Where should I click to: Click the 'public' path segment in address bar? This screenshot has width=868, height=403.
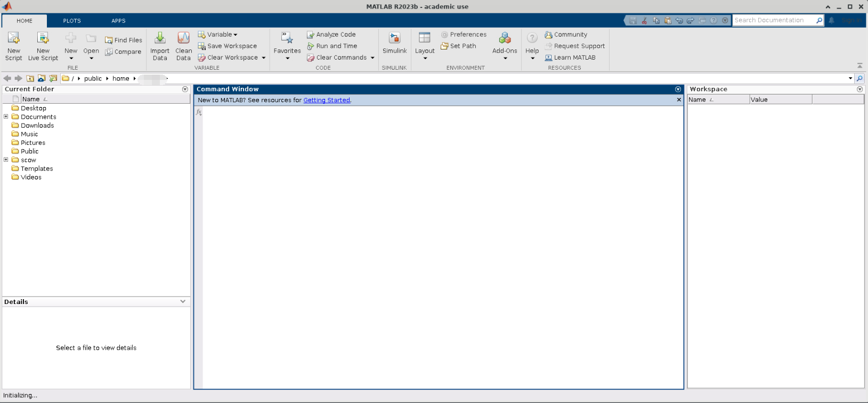tap(93, 78)
